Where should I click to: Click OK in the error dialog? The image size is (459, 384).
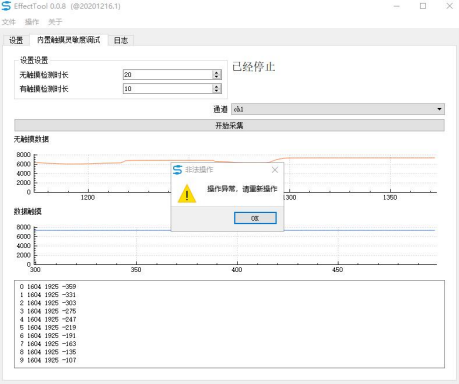tap(255, 218)
